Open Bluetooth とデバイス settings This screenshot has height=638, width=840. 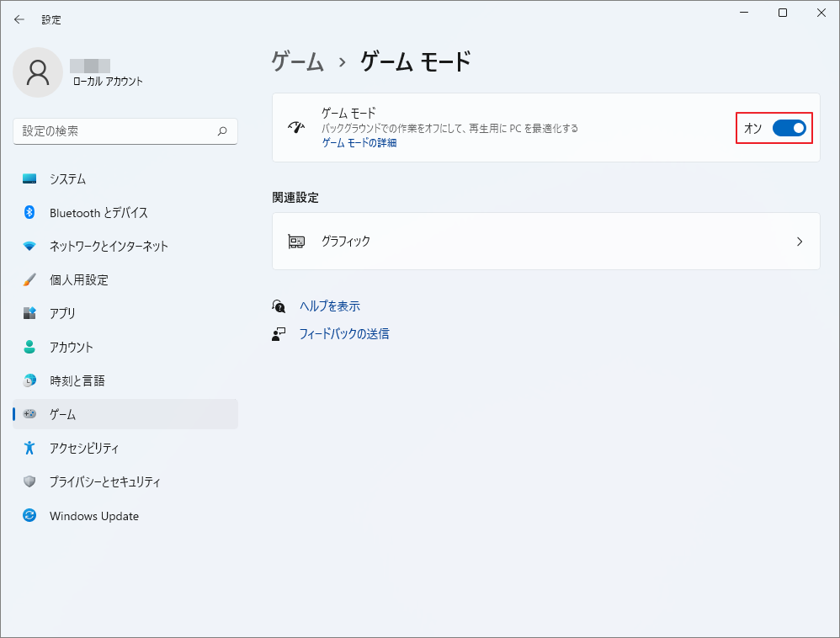[29, 212]
